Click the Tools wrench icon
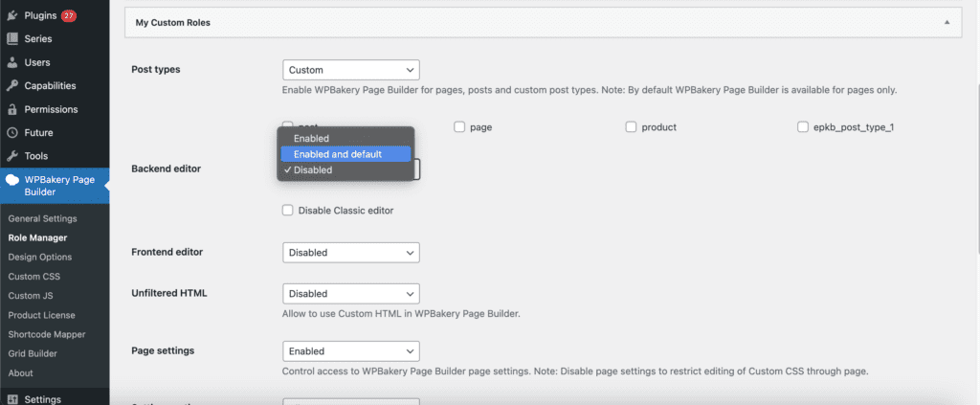The image size is (980, 405). pos(11,156)
